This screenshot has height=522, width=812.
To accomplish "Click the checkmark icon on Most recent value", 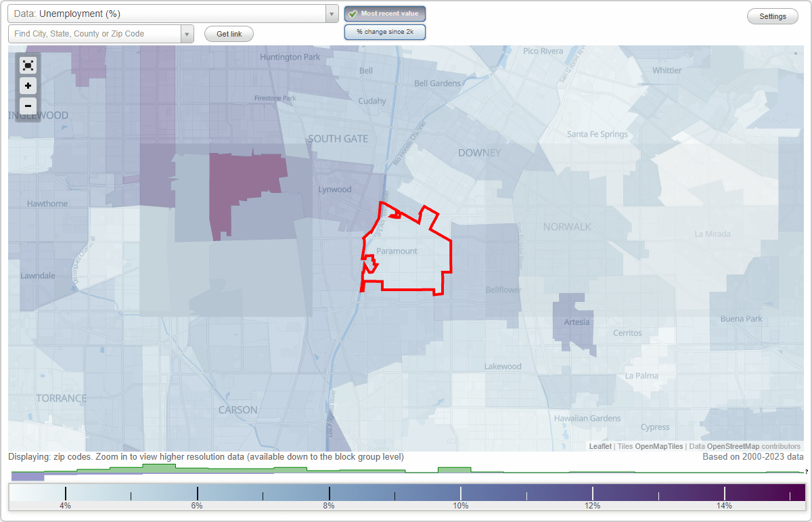I will point(353,13).
